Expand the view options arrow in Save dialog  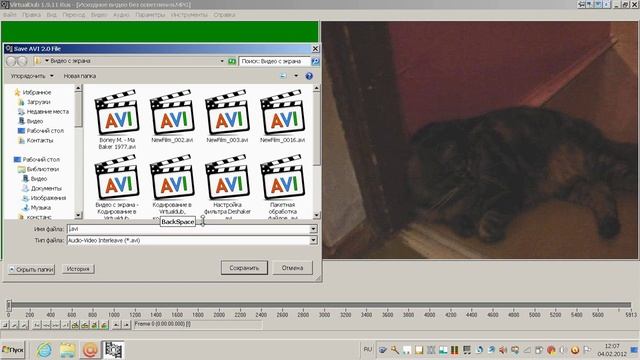coord(296,76)
